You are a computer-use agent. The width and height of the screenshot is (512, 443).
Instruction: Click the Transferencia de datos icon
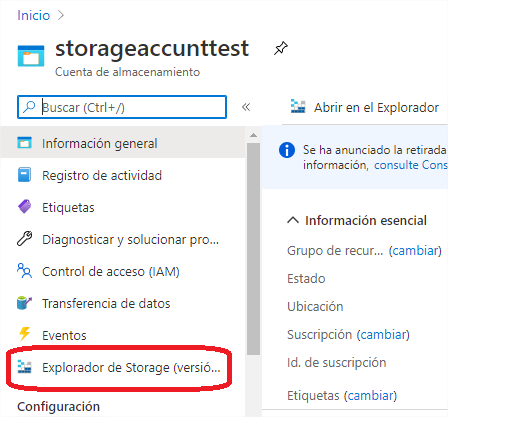24,303
